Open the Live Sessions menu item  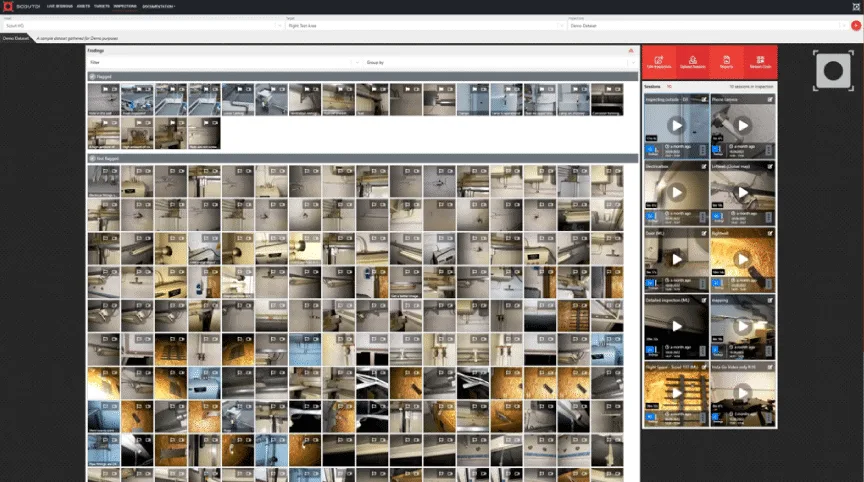point(60,7)
